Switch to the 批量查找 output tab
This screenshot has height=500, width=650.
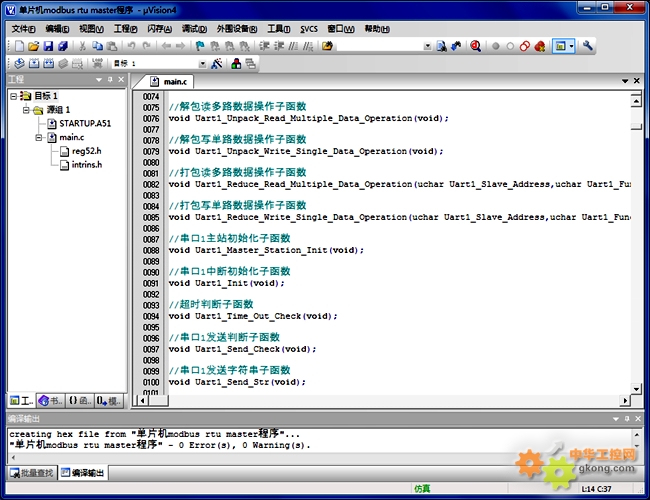pyautogui.click(x=32, y=473)
